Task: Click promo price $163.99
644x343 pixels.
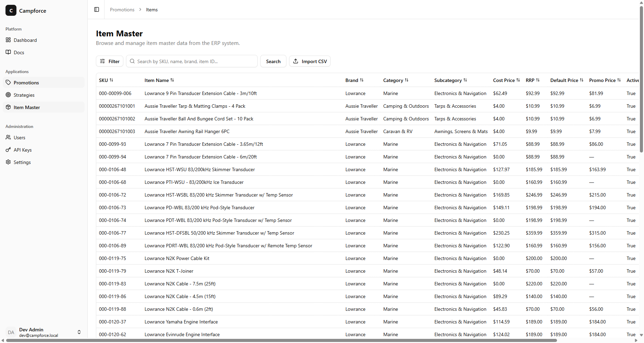Action: (597, 169)
